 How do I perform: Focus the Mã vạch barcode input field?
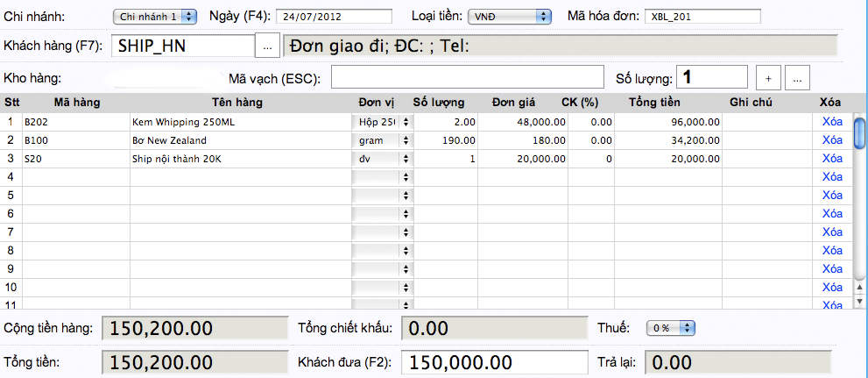click(467, 78)
